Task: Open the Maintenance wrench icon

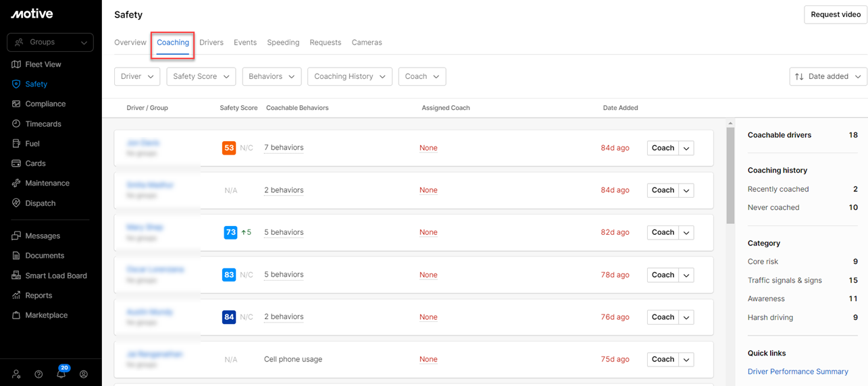Action: point(16,184)
